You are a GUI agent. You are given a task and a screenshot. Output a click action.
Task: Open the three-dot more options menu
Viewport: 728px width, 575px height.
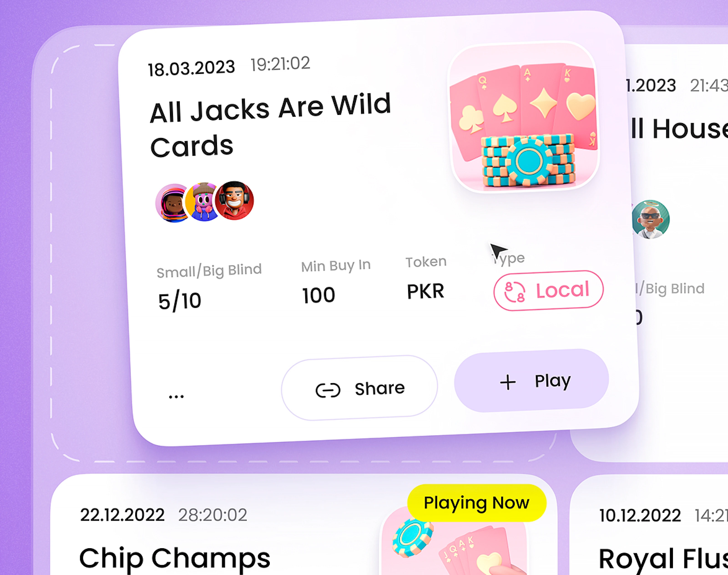point(176,397)
